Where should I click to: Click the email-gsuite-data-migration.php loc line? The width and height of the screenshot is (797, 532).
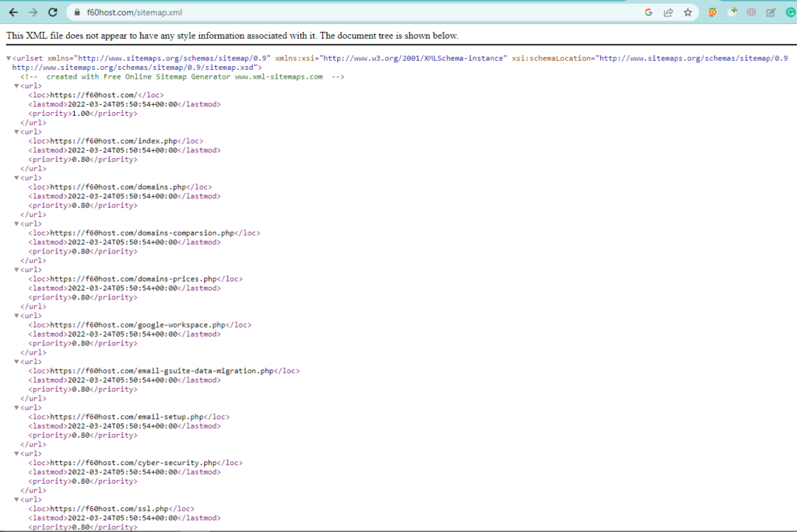click(164, 371)
